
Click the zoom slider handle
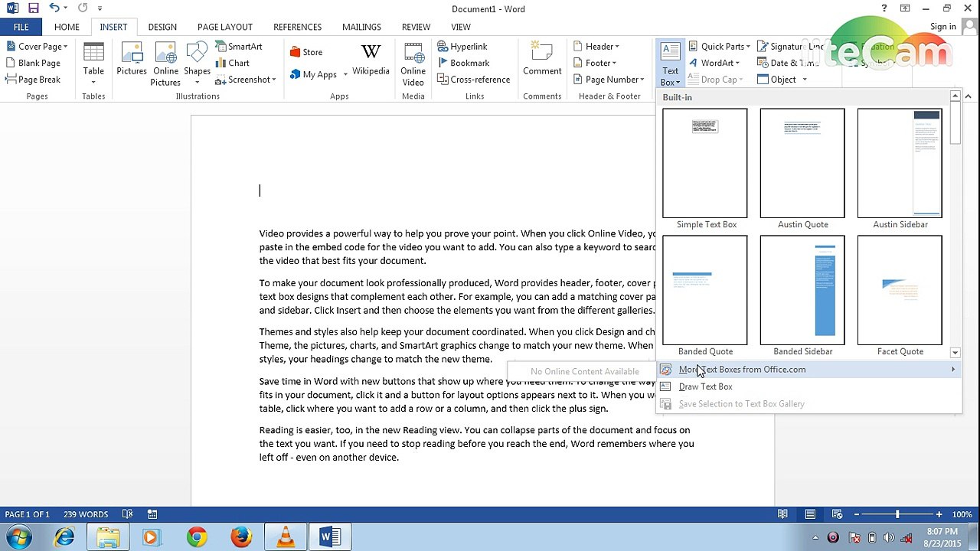click(x=897, y=514)
